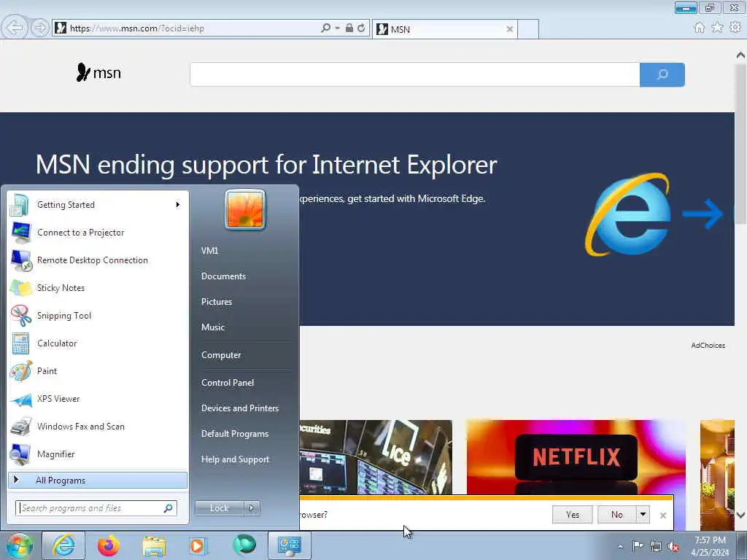The image size is (747, 560).
Task: Select the MSN browser tab
Action: 444,29
